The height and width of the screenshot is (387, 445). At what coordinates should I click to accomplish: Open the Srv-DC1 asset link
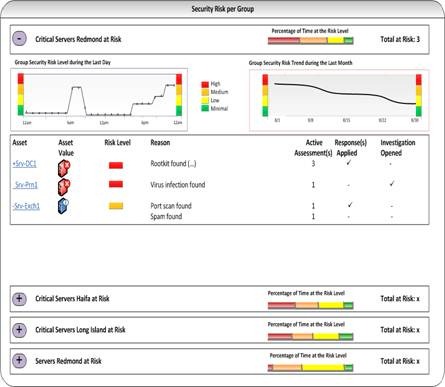[24, 164]
